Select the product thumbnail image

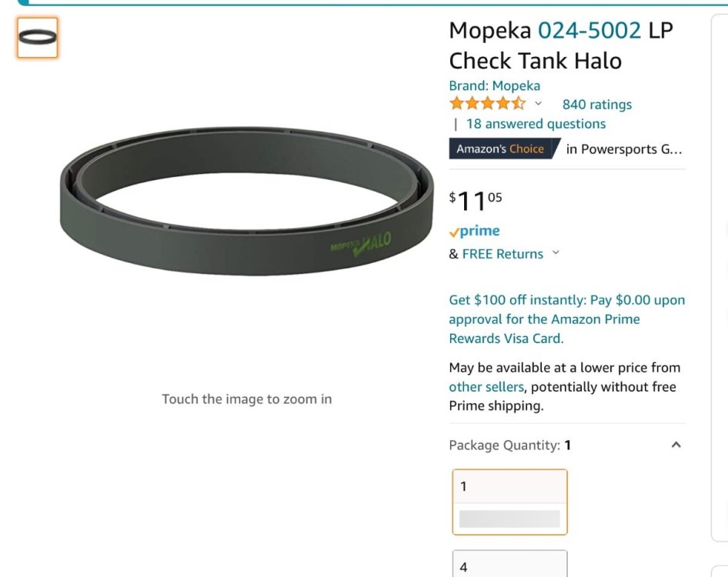(x=38, y=38)
